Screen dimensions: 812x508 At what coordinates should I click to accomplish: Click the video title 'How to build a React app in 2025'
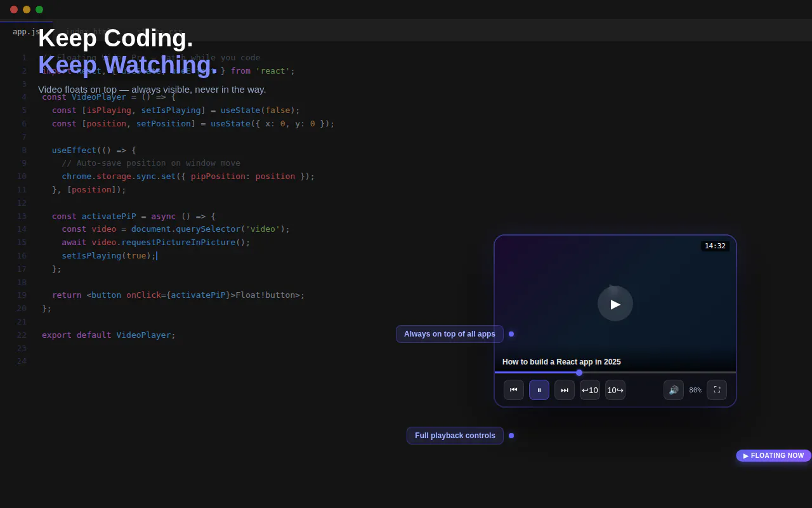coord(561,362)
